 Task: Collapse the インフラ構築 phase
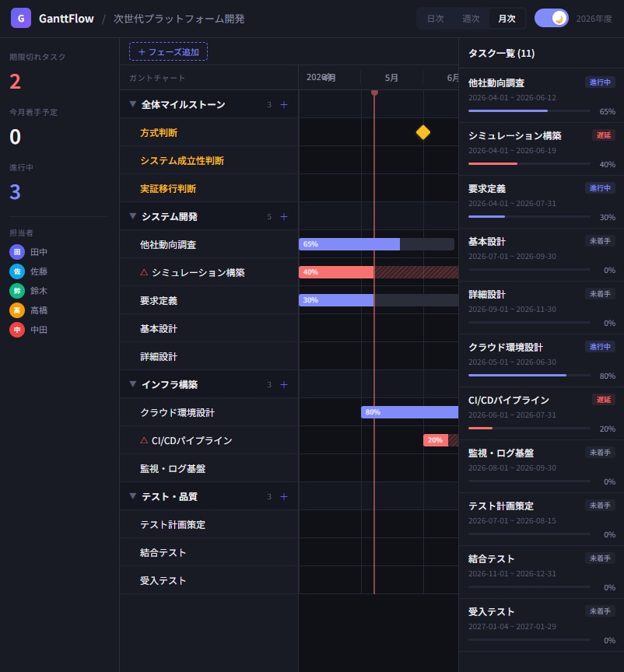[133, 384]
